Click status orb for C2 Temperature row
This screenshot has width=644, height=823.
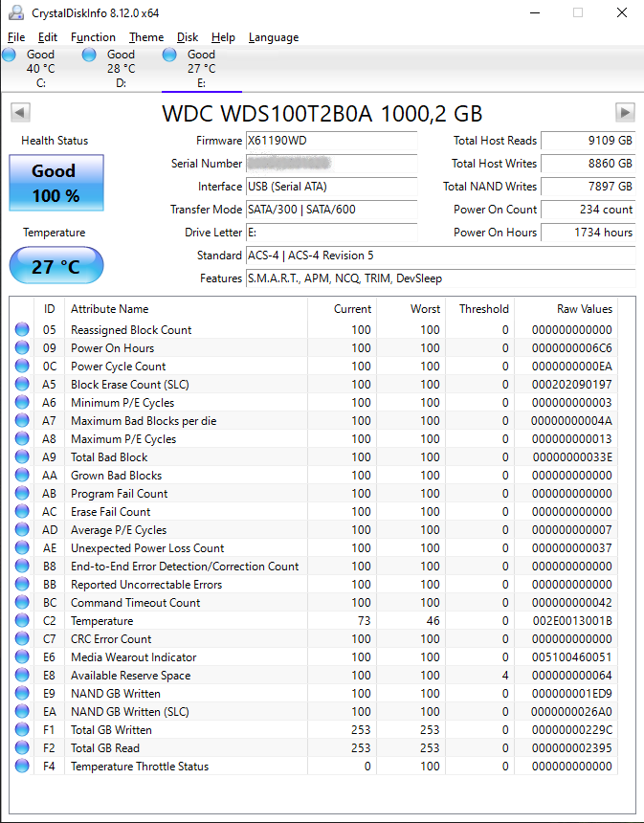pos(22,620)
